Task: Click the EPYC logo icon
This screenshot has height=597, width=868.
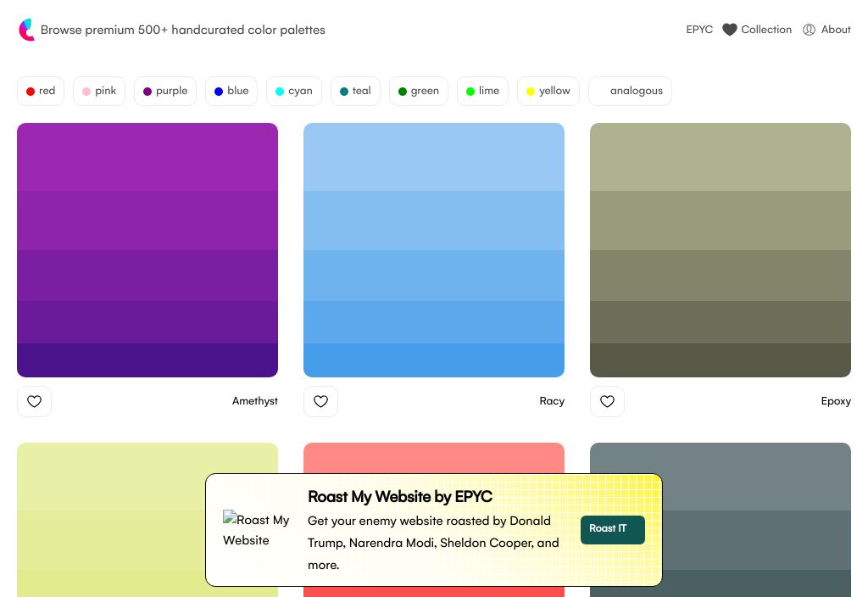Action: (26, 30)
